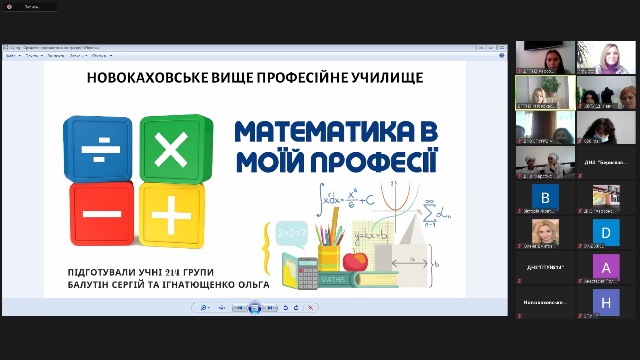Image resolution: width=640 pixels, height=360 pixels.
Task: Select the highlighted active speaker video tile
Action: (x=545, y=93)
